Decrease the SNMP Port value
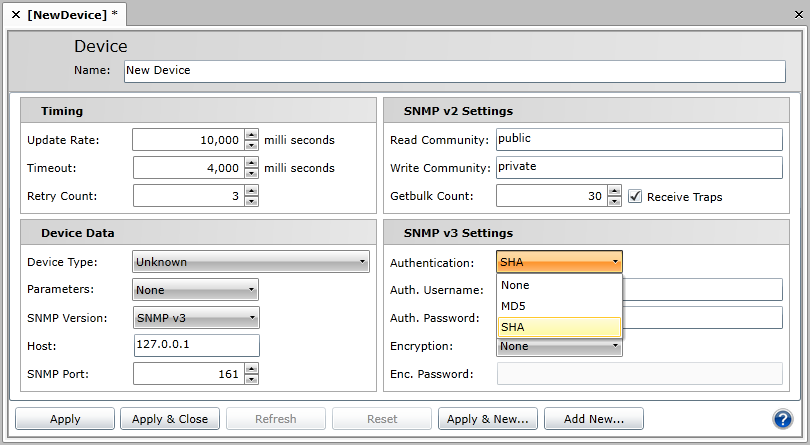This screenshot has height=445, width=810. (252, 379)
